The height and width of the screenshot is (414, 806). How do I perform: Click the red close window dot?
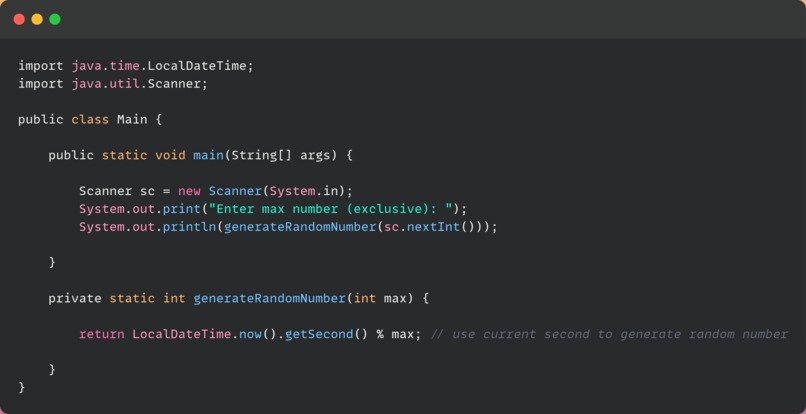click(19, 20)
